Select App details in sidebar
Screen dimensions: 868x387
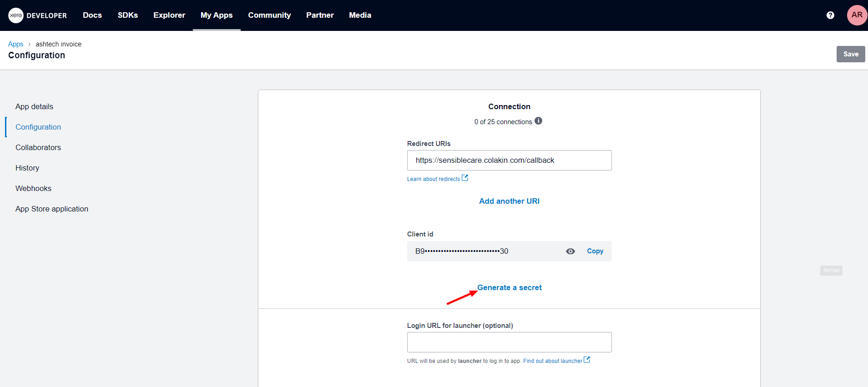tap(34, 106)
